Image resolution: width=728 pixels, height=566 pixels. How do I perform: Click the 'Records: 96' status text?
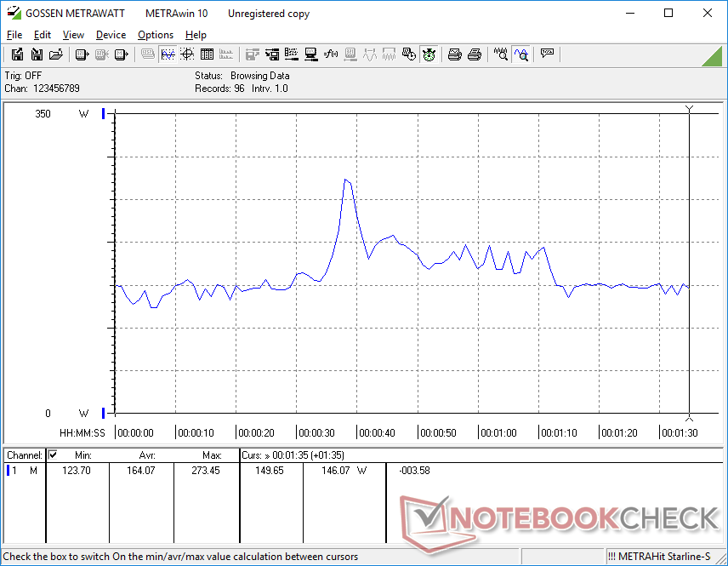pos(219,89)
